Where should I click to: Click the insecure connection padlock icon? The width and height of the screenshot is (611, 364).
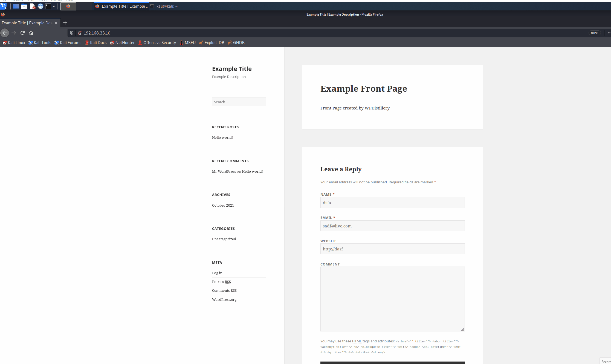[80, 33]
